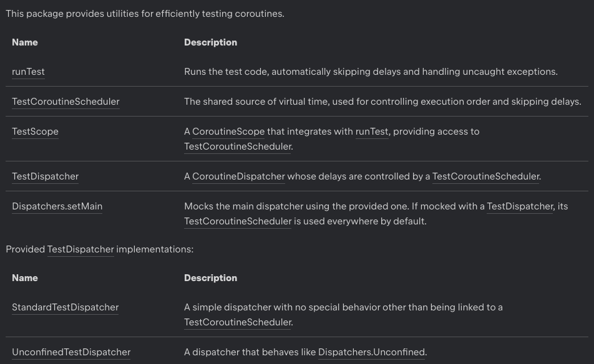The image size is (594, 364).
Task: Open TestDispatcher link in 'Provided implementations' sentence
Action: point(80,249)
